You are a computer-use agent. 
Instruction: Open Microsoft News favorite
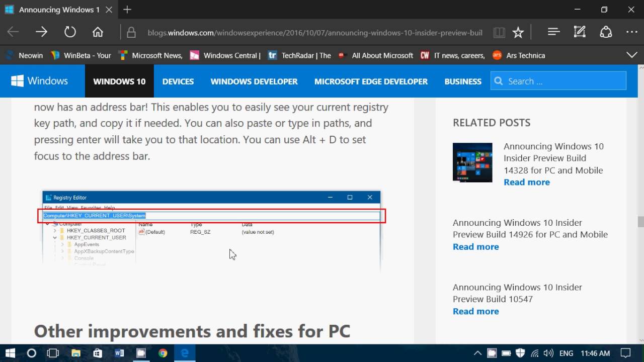[150, 55]
